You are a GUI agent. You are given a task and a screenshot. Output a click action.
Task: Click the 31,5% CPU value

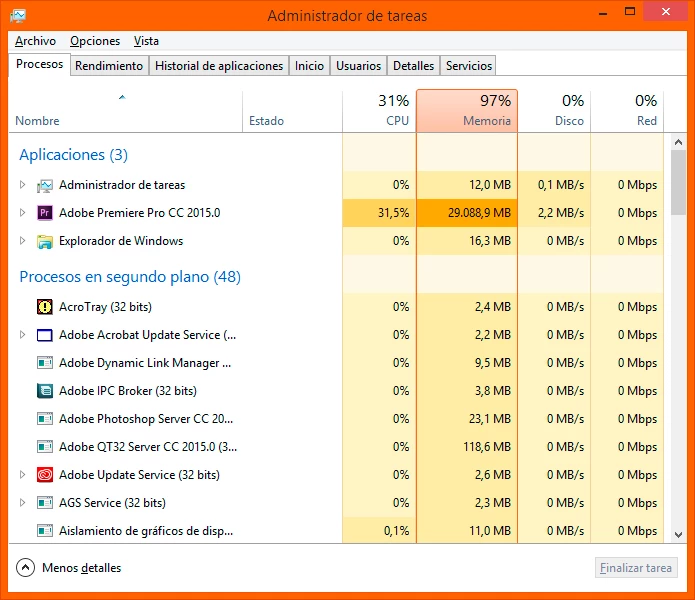394,213
